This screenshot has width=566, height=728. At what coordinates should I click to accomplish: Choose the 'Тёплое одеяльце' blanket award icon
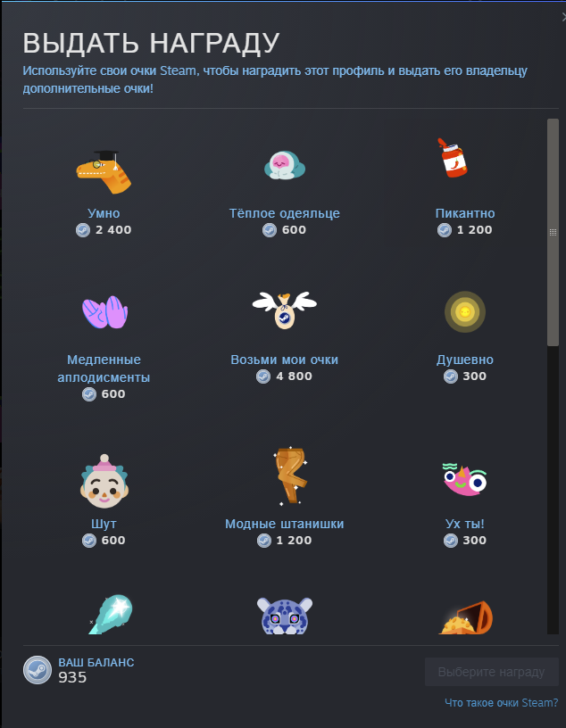pyautogui.click(x=285, y=165)
